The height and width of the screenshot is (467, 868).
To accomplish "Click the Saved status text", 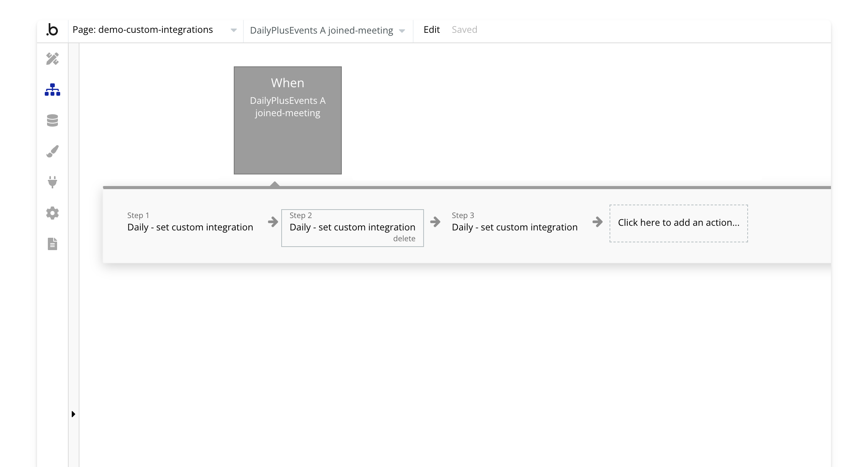I will click(x=464, y=30).
